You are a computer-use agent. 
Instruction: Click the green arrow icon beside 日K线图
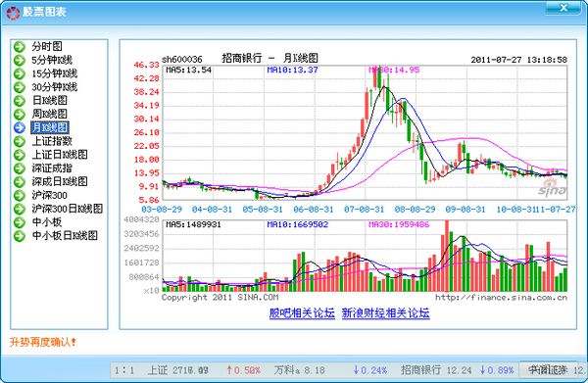click(x=20, y=101)
